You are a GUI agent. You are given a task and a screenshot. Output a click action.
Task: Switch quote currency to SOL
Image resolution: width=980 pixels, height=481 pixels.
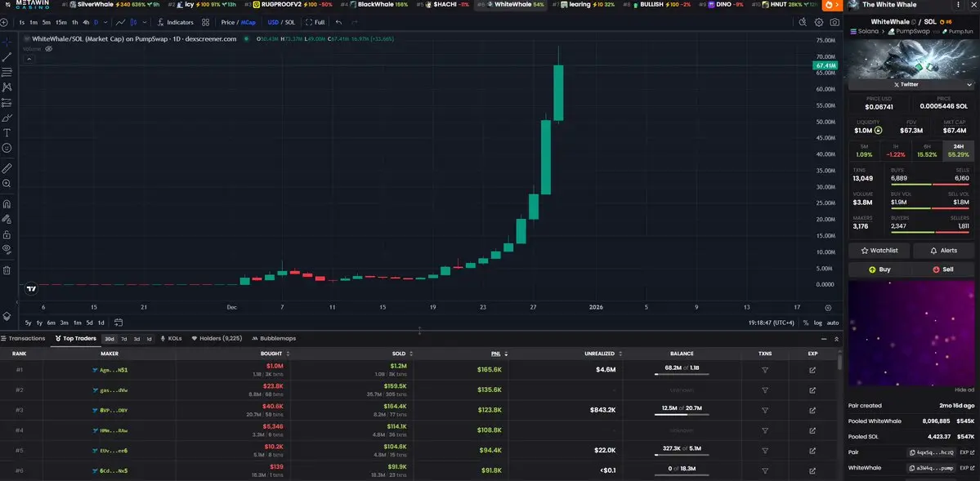coord(290,23)
